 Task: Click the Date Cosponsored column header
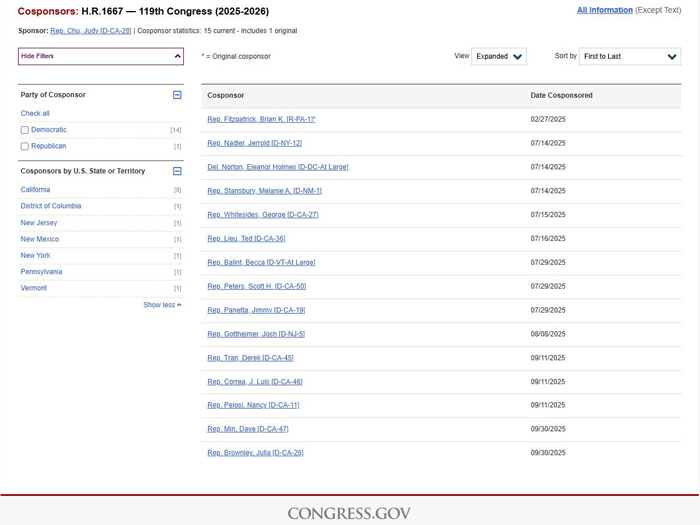click(561, 95)
